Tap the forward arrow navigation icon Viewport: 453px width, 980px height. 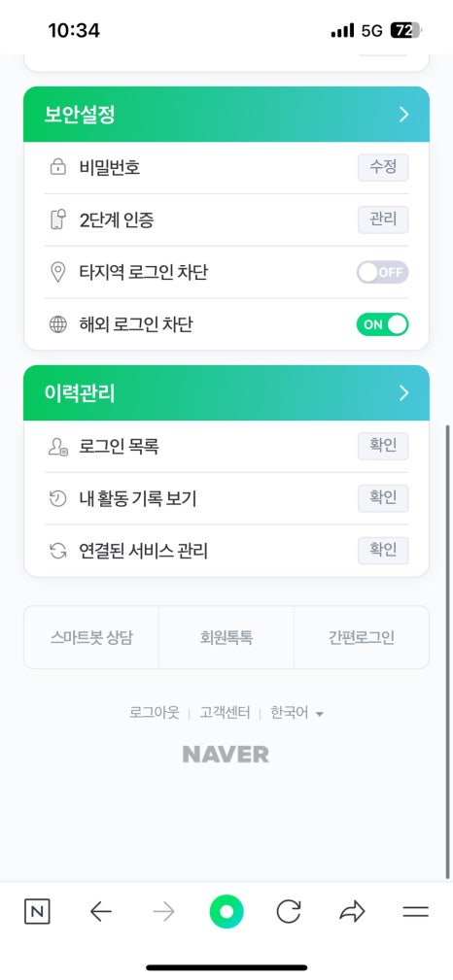[164, 912]
